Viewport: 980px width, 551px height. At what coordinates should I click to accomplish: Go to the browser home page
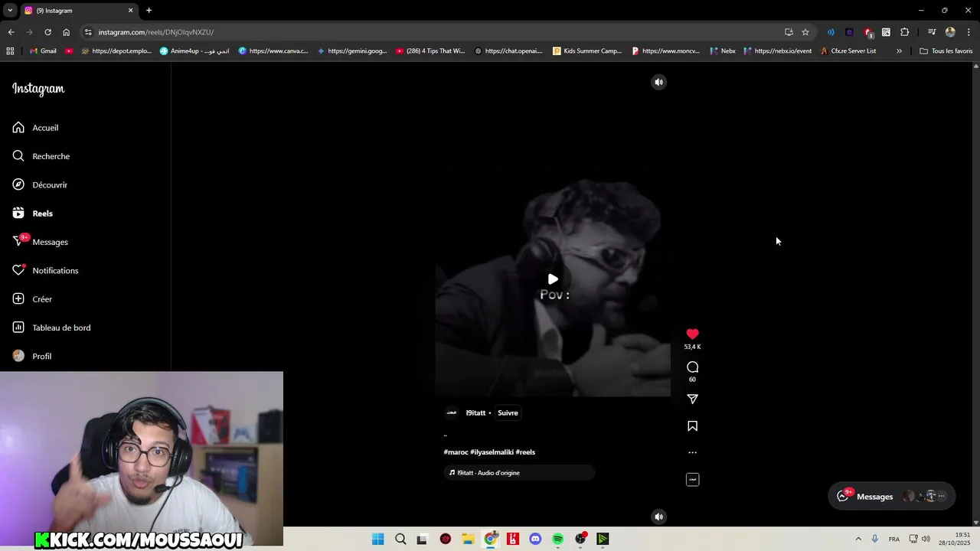coord(67,32)
